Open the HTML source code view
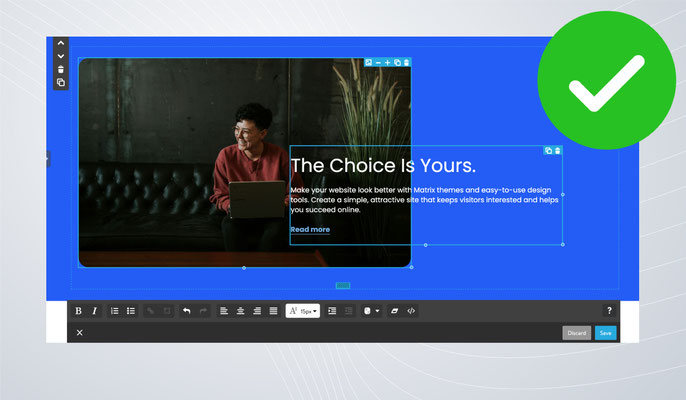Image resolution: width=686 pixels, height=400 pixels. [x=411, y=311]
